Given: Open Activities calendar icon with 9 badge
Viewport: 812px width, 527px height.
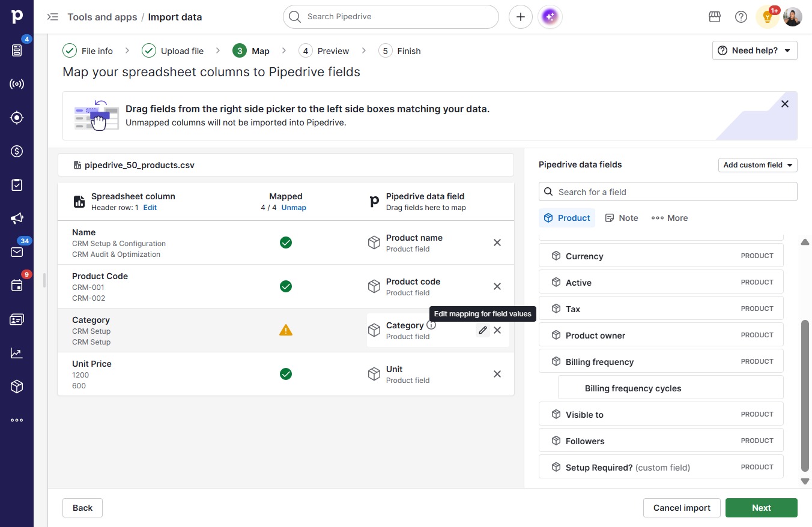Looking at the screenshot, I should [17, 285].
